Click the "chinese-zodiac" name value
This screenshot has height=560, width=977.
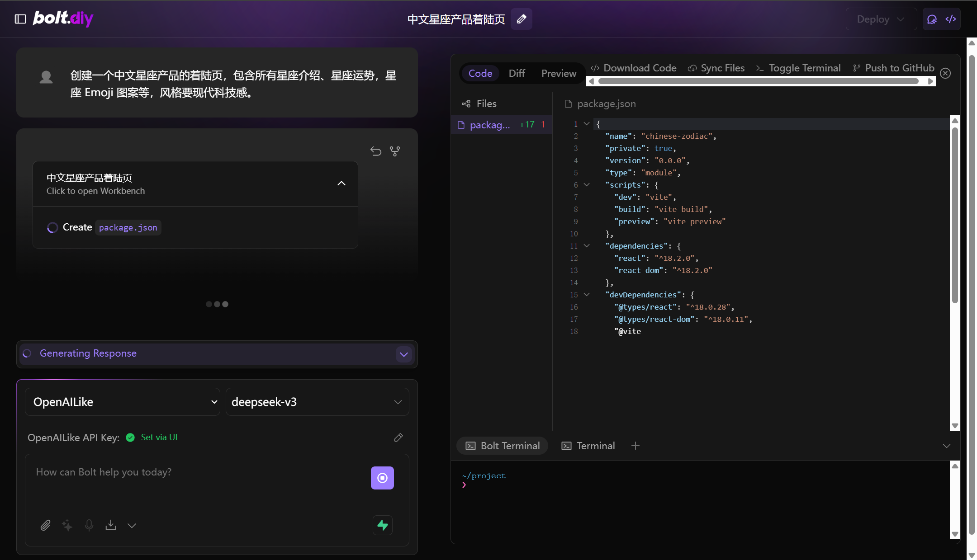(x=677, y=136)
